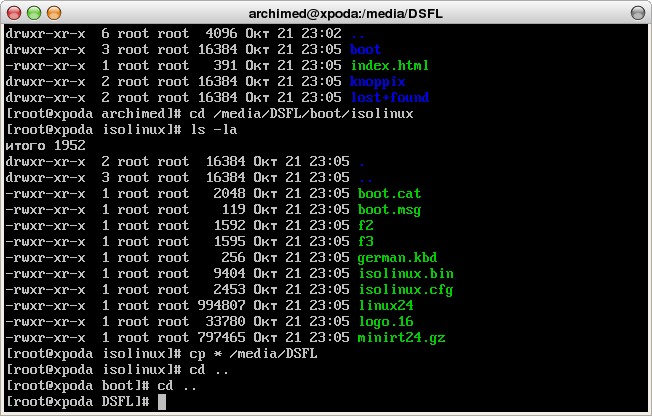The image size is (652, 416).
Task: Click the 'f2' file name
Action: pyautogui.click(x=366, y=225)
